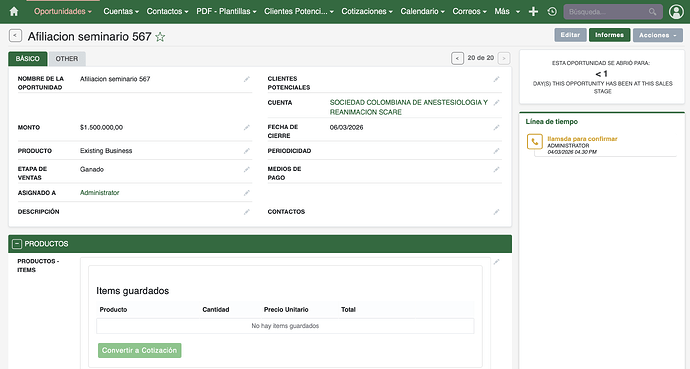Open PDF - Plantillas dropdown menu

click(x=226, y=11)
